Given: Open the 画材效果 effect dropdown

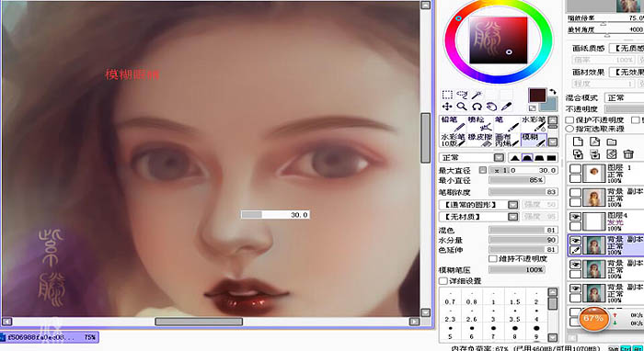Looking at the screenshot, I should tap(626, 73).
